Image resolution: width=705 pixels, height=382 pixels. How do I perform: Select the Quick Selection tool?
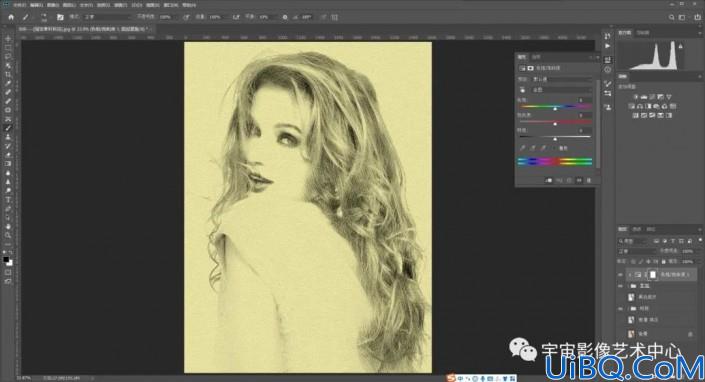[8, 66]
